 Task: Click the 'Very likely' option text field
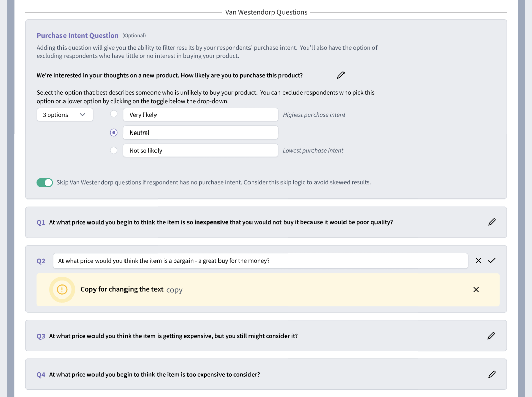coord(200,114)
